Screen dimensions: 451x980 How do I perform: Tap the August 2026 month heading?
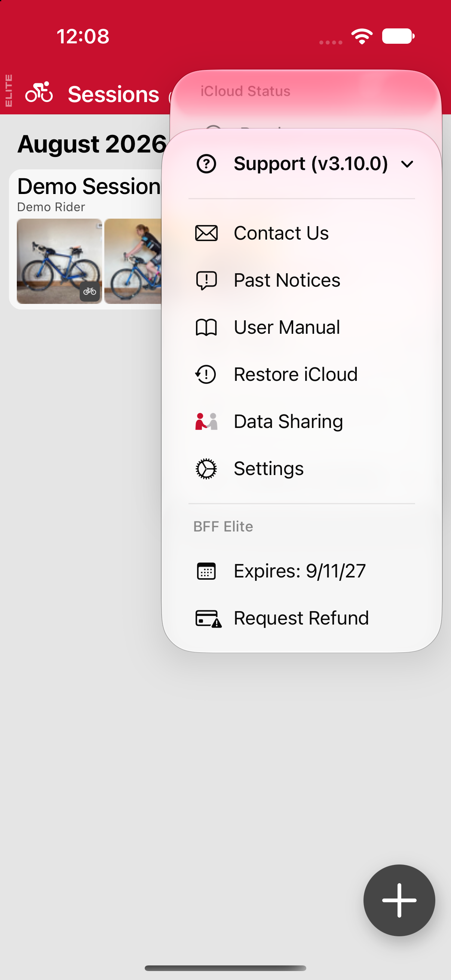pos(92,144)
